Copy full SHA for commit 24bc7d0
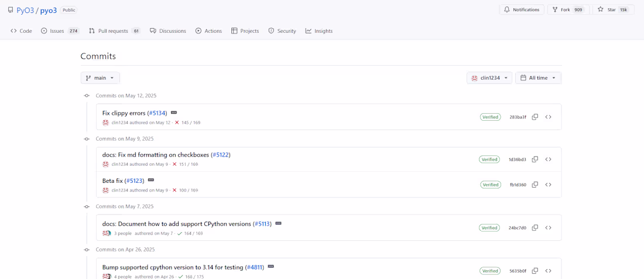Image resolution: width=644 pixels, height=279 pixels. click(x=535, y=227)
